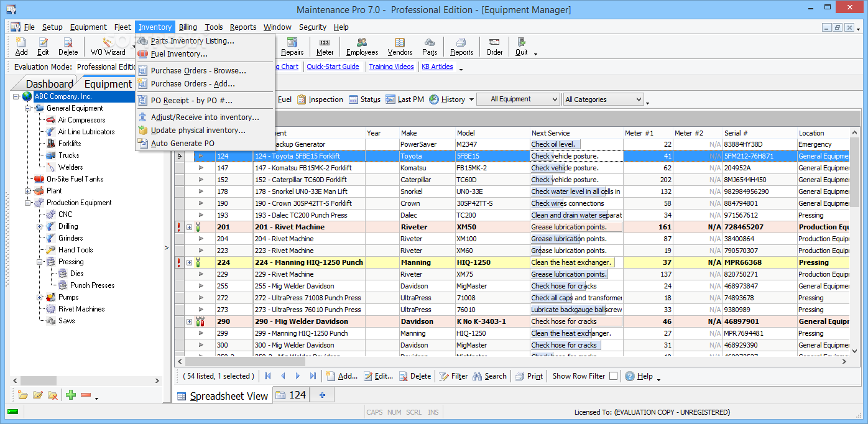Sort by the Serial # column header
Image resolution: width=868 pixels, height=424 pixels.
tap(759, 133)
